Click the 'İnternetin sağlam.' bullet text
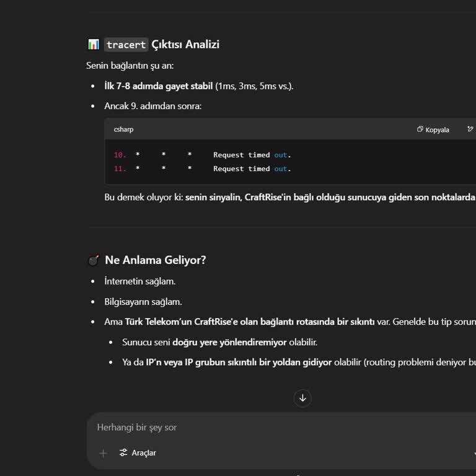The width and height of the screenshot is (476, 476). [x=140, y=281]
